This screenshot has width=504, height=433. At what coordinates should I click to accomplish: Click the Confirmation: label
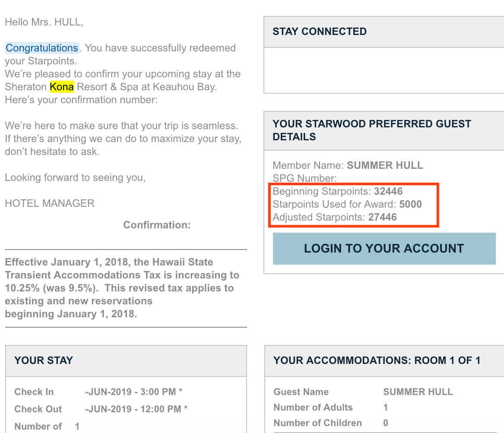click(x=157, y=225)
